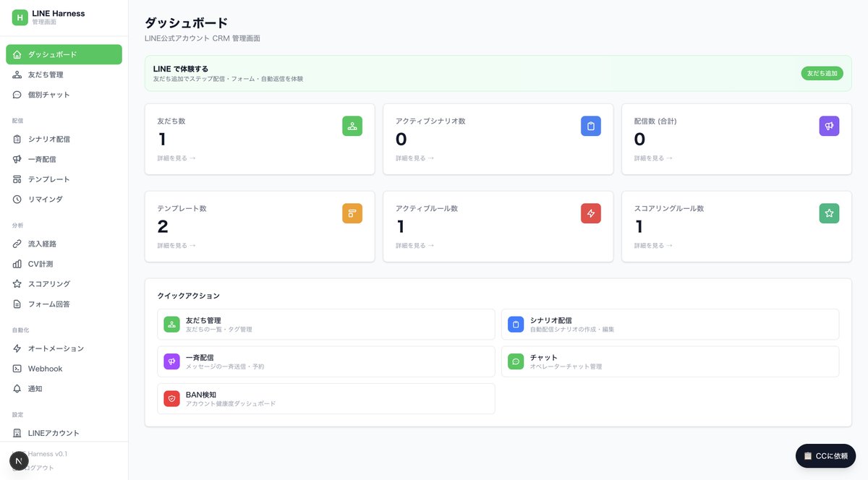Click the star icon beside スコアリング
The height and width of the screenshot is (480, 868).
pyautogui.click(x=17, y=284)
